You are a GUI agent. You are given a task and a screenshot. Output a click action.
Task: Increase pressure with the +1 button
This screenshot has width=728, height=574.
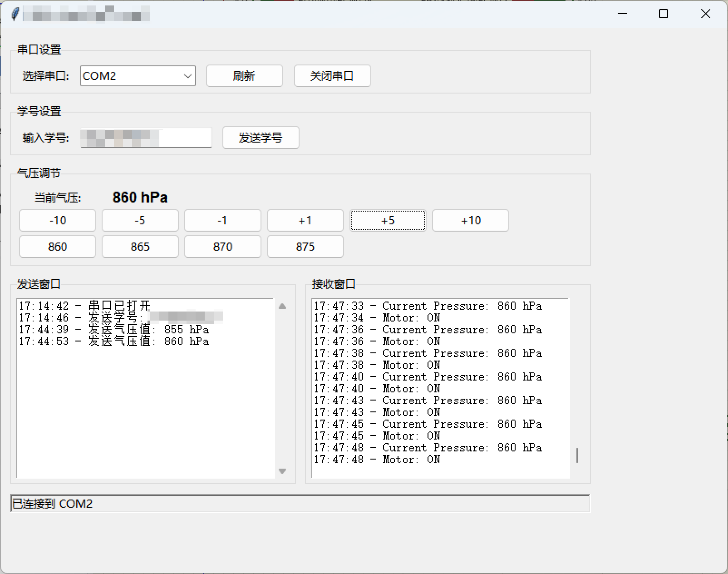[305, 221]
